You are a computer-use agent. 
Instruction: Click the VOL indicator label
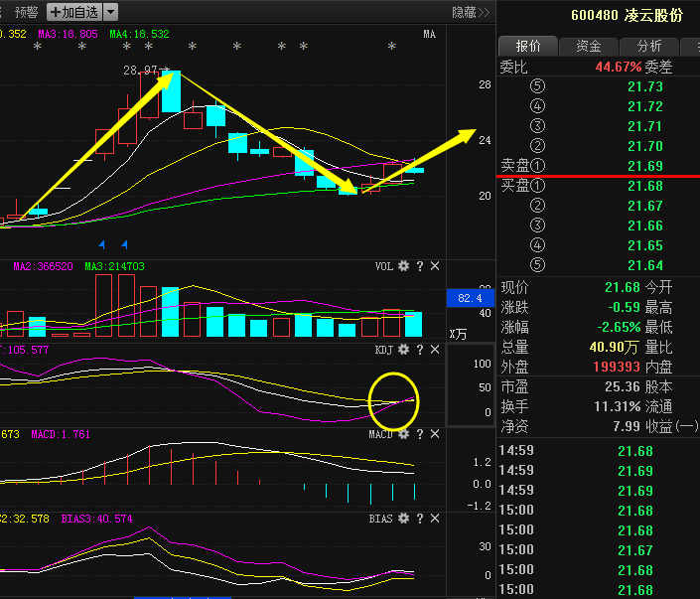click(x=384, y=266)
